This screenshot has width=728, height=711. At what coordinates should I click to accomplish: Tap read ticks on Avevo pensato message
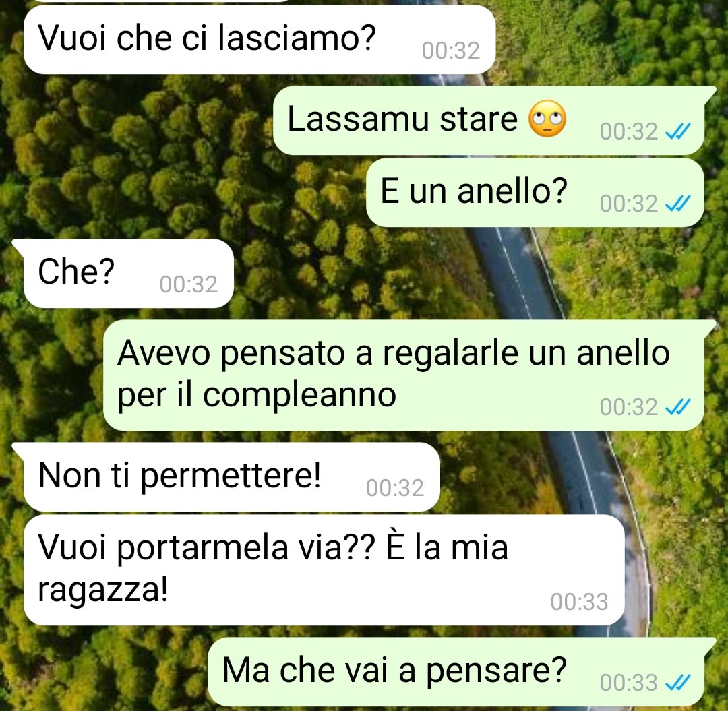(678, 407)
